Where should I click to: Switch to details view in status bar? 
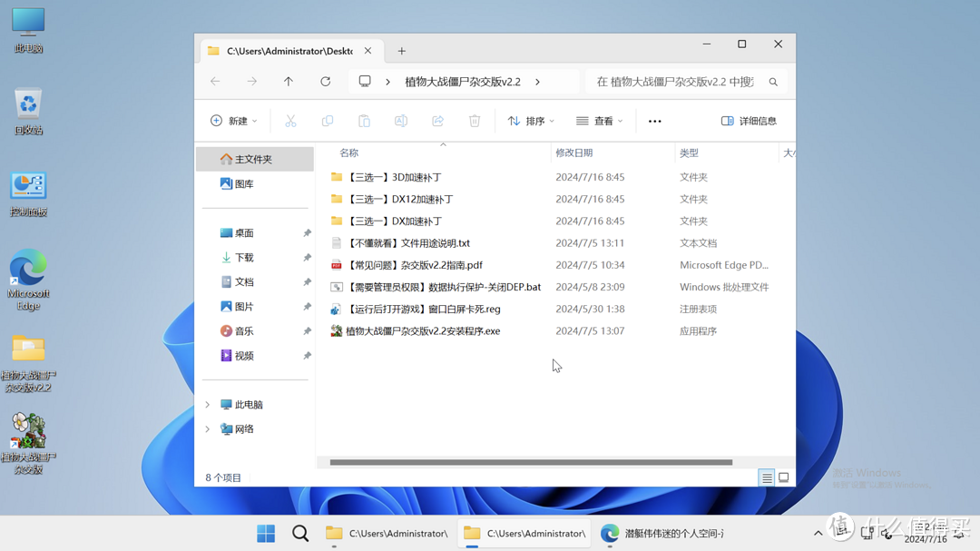pyautogui.click(x=766, y=477)
